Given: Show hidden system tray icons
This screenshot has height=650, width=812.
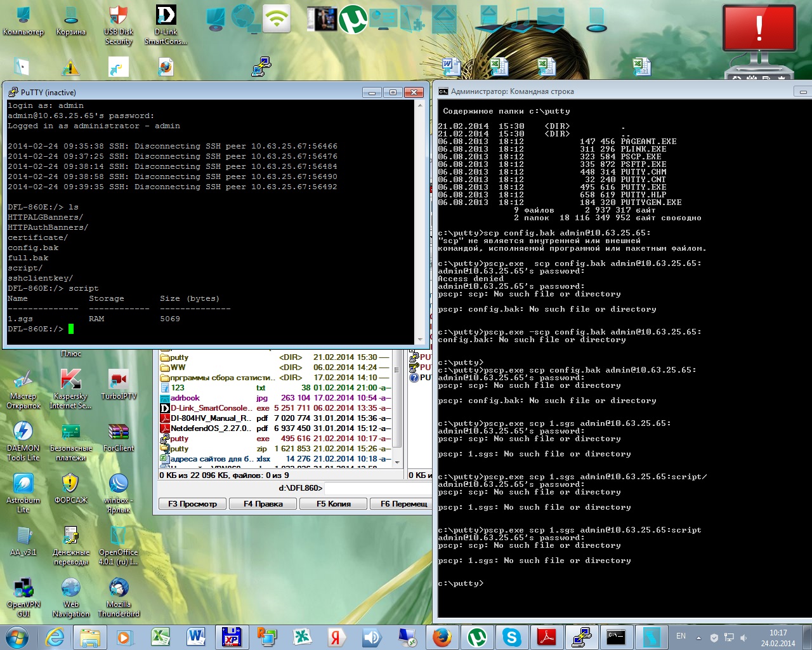Looking at the screenshot, I should coord(698,637).
